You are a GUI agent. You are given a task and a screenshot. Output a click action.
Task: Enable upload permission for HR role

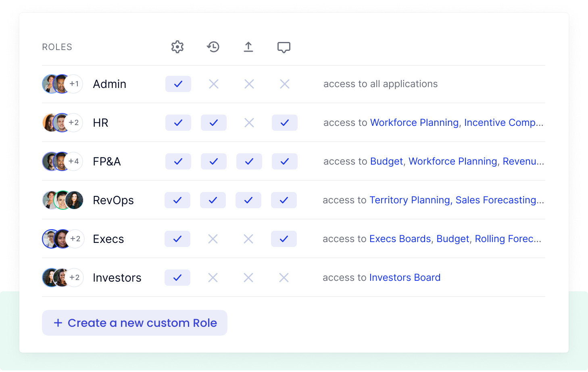[x=249, y=123]
